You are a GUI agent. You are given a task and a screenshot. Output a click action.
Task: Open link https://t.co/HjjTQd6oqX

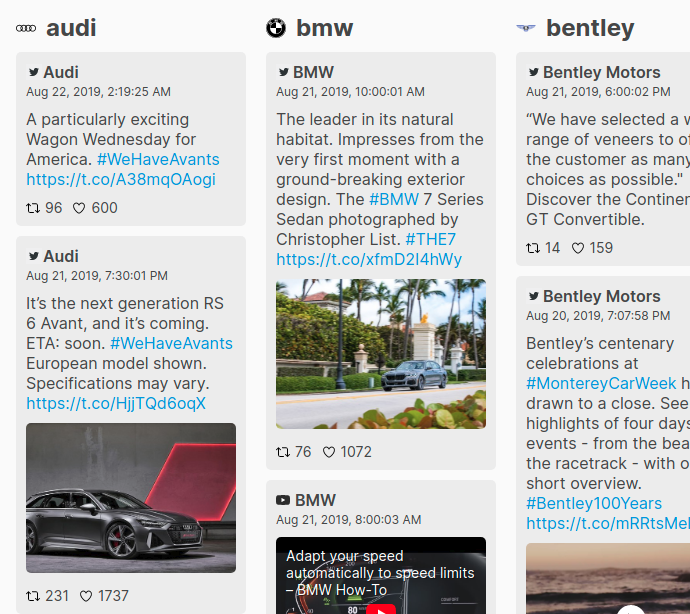tap(116, 404)
